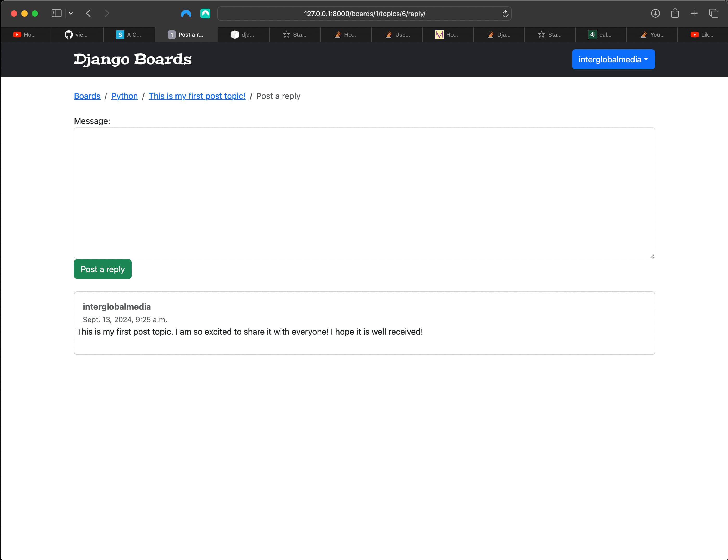Go forward with the next-page arrow

(107, 13)
